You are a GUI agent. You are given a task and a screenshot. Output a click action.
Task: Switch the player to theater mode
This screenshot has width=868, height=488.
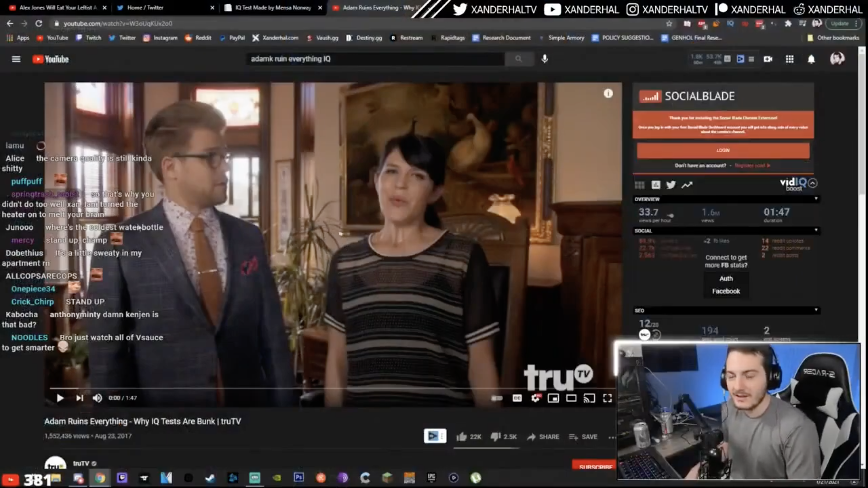point(571,398)
